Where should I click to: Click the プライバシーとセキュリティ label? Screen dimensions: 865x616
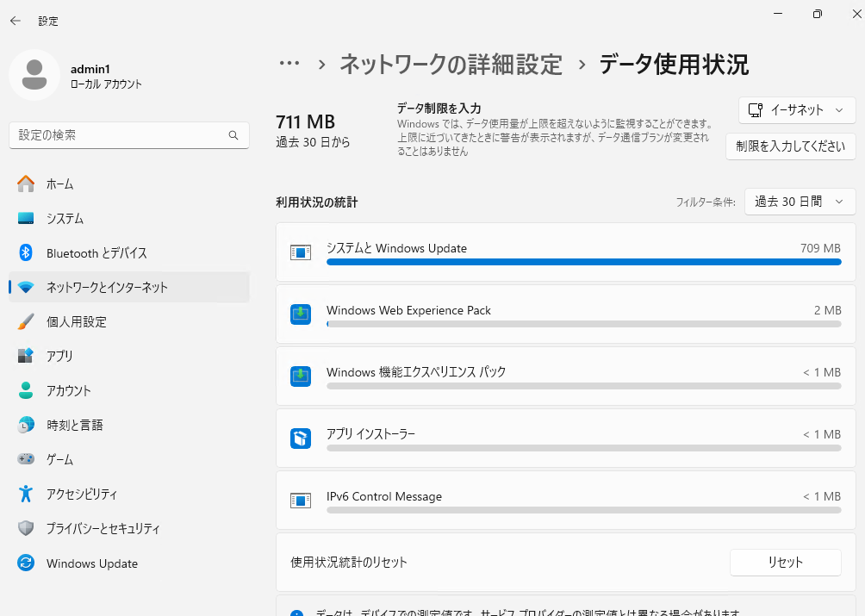(x=103, y=528)
